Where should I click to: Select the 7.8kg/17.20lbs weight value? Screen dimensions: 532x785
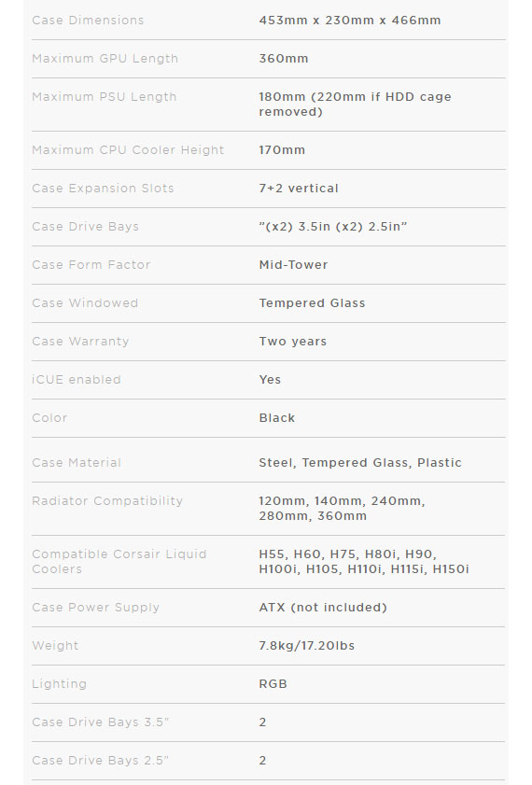click(307, 645)
